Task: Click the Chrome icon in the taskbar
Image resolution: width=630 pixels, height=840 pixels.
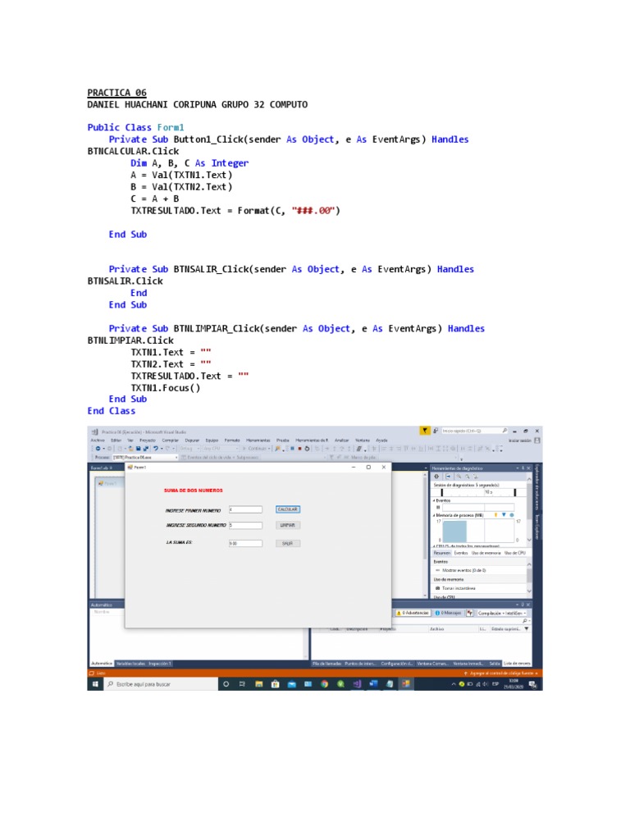Action: coord(324,683)
